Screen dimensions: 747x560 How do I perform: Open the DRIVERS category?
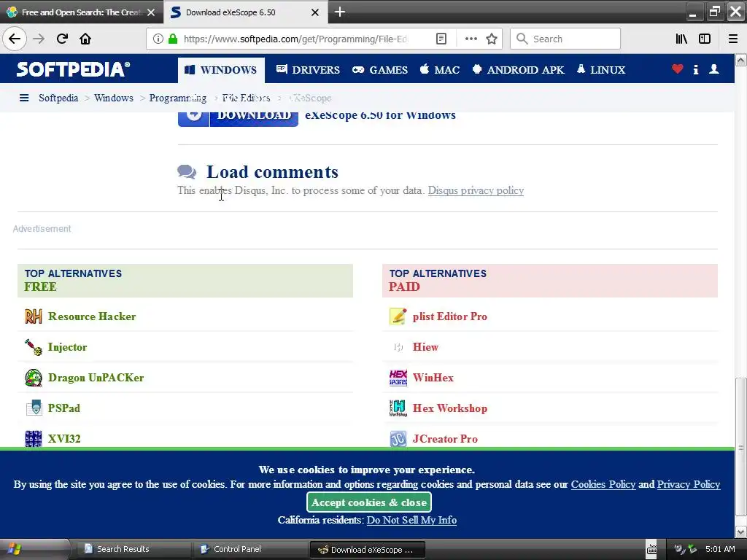[x=308, y=70]
